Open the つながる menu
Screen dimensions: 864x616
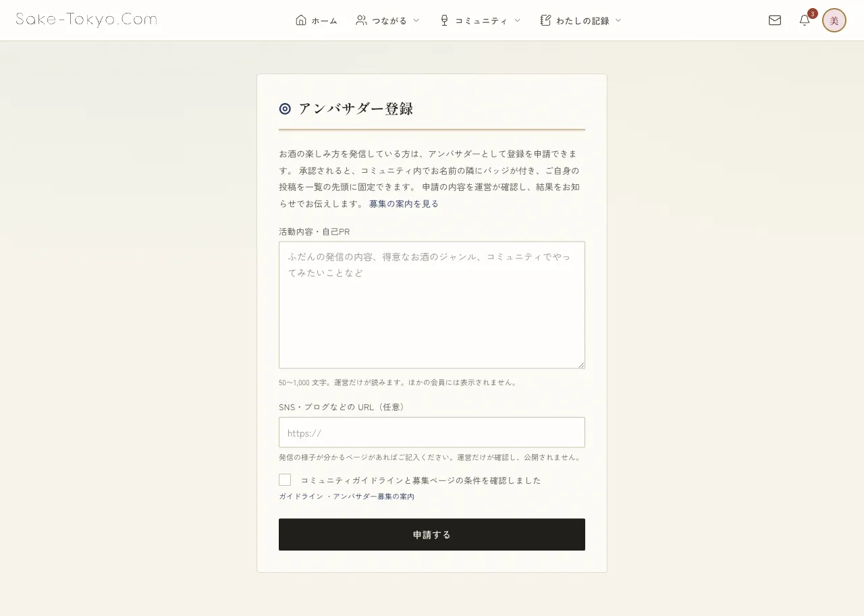tap(388, 20)
